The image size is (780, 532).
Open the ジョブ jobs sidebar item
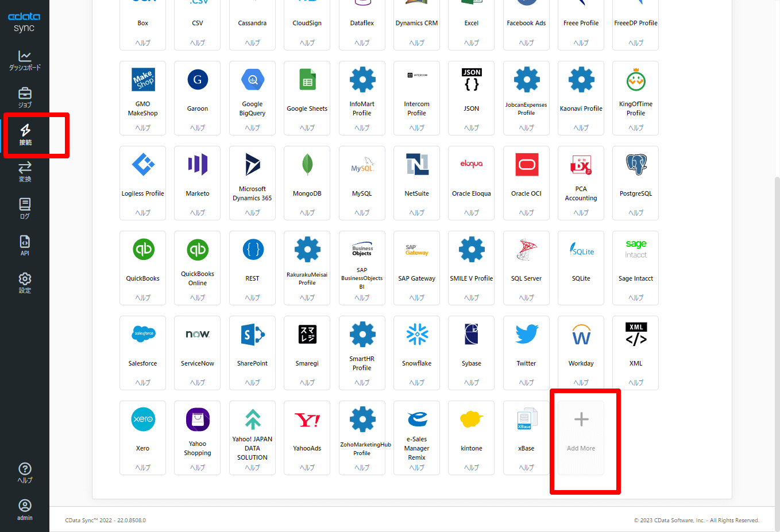point(25,98)
